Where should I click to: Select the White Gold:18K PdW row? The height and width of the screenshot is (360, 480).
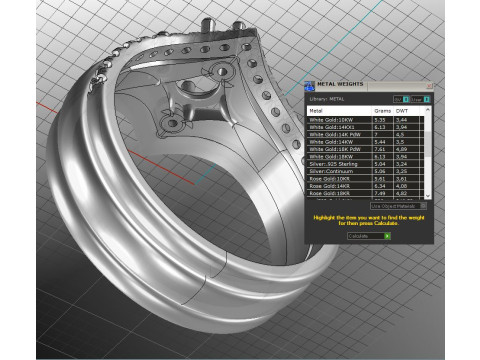click(365, 149)
